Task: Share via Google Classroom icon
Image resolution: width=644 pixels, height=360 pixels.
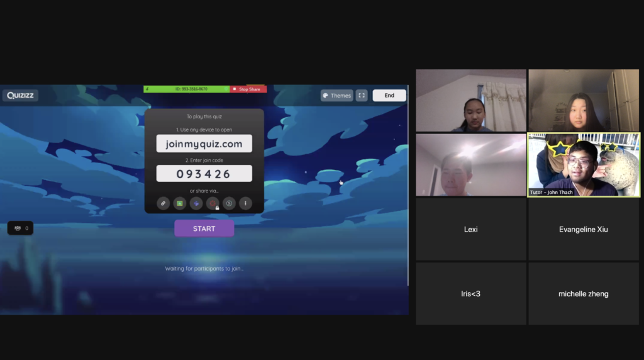Action: pyautogui.click(x=179, y=203)
